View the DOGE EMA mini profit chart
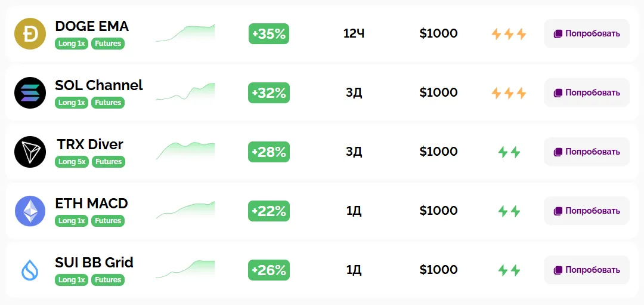This screenshot has height=305, width=644. [185, 33]
